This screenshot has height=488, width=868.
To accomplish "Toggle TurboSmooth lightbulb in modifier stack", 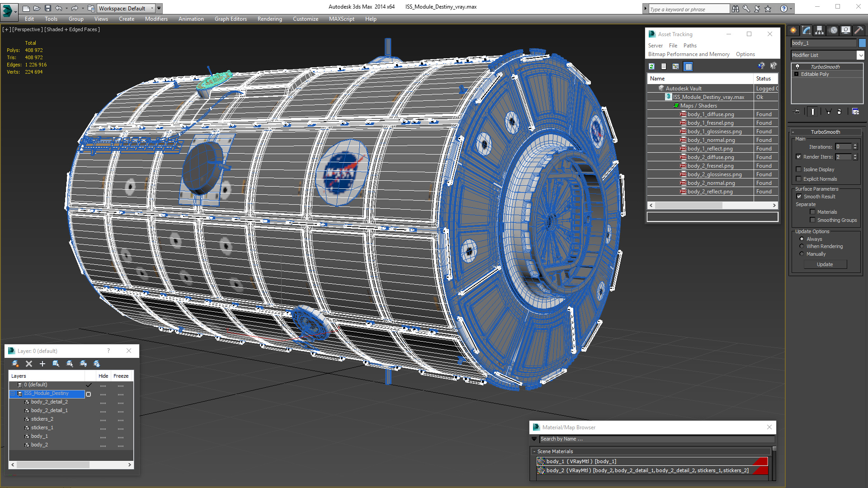I will click(x=797, y=66).
